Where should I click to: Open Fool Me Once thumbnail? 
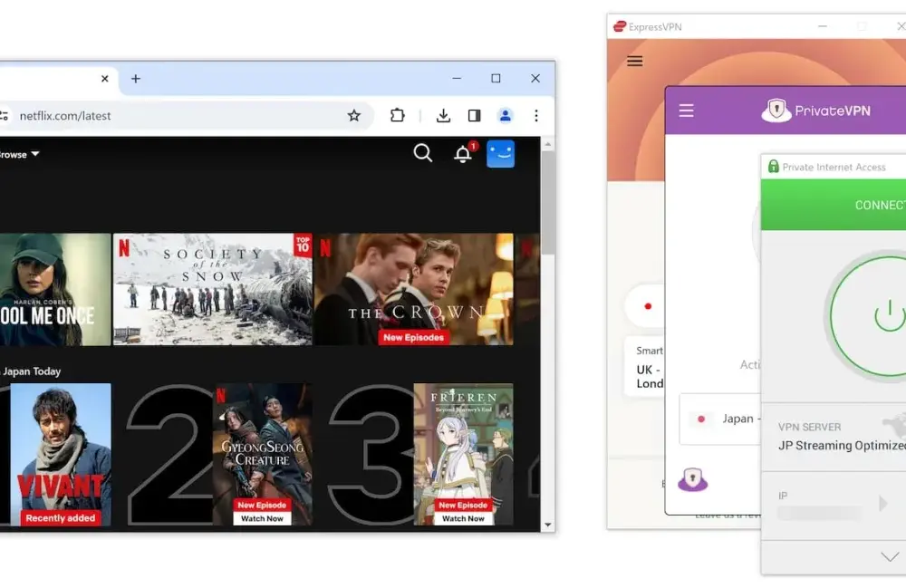[x=55, y=289]
